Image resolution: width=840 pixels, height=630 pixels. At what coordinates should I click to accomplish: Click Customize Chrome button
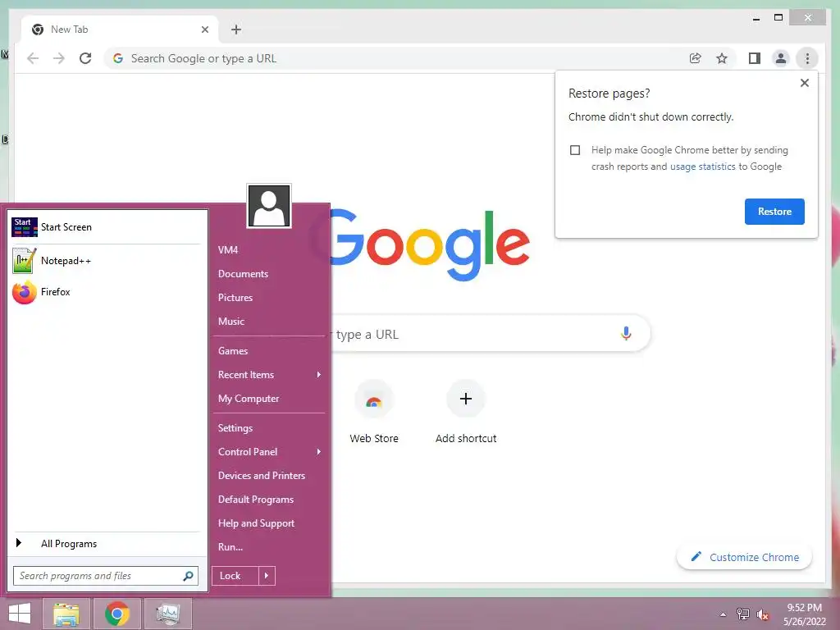744,557
